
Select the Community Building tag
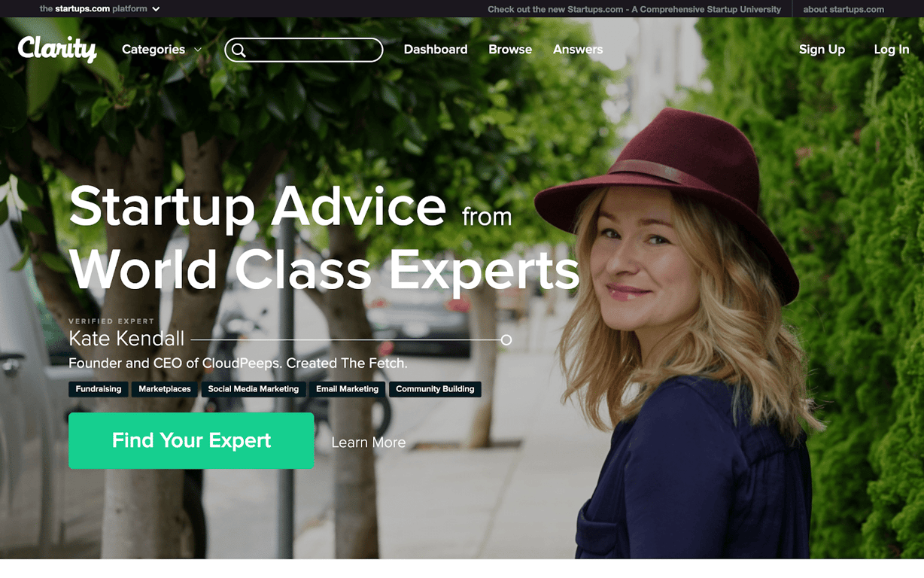[435, 389]
